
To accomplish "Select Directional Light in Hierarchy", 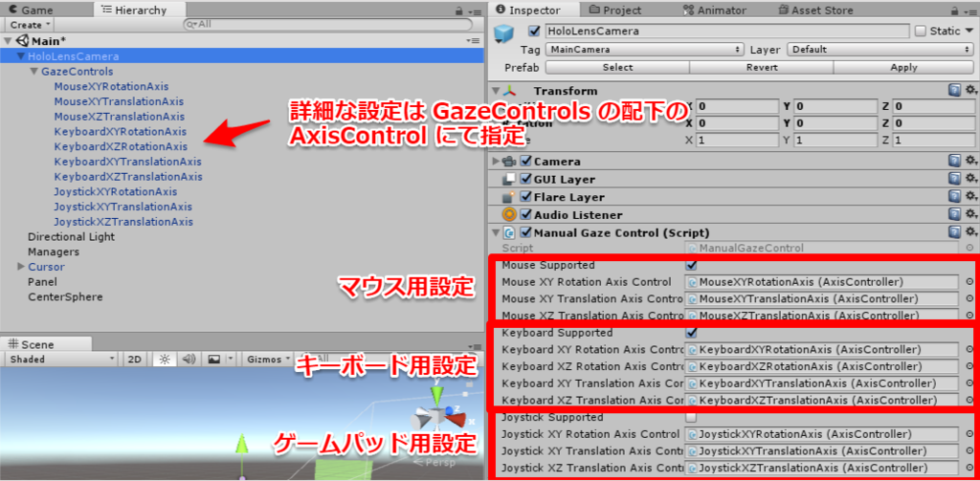I will coord(71,237).
